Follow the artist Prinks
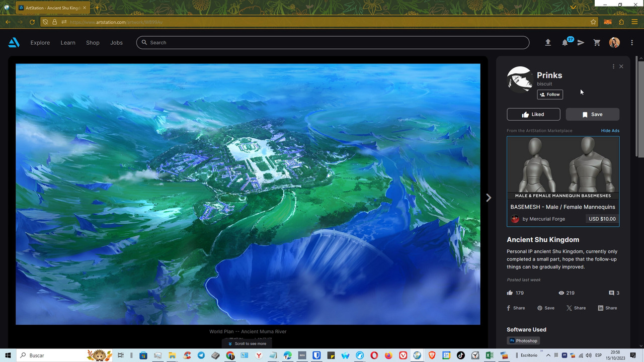644x362 pixels. click(x=550, y=95)
